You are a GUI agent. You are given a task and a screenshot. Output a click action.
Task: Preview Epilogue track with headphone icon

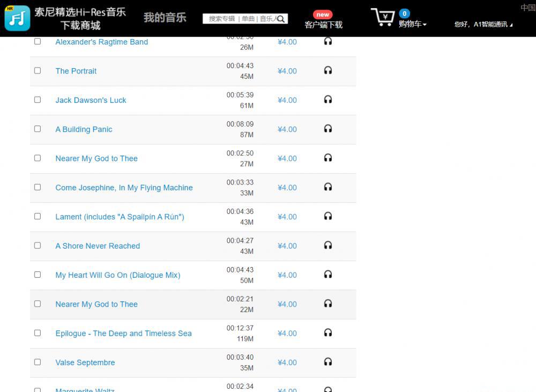pyautogui.click(x=328, y=332)
